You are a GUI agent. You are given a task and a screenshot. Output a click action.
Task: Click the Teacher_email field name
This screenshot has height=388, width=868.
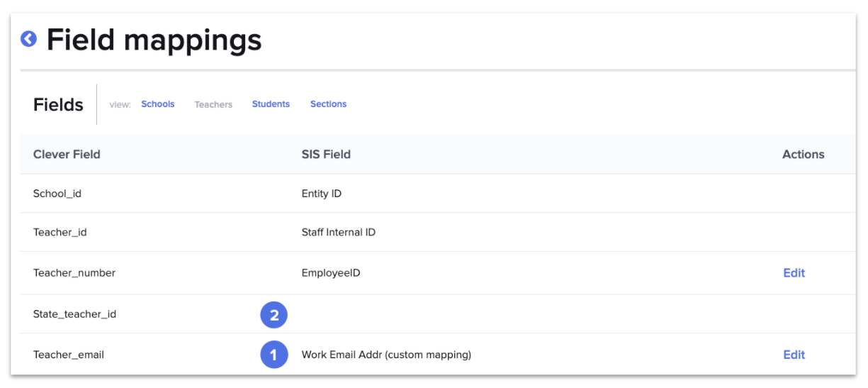click(69, 355)
